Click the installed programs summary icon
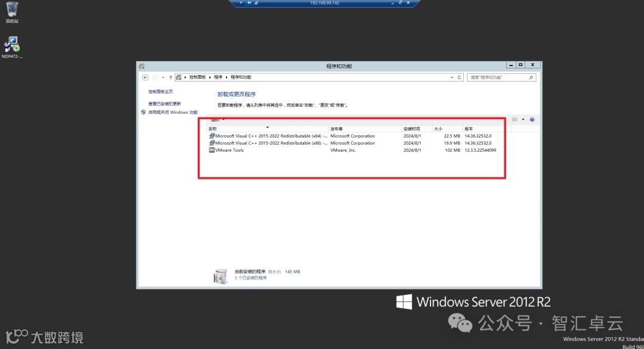This screenshot has width=644, height=349. [x=221, y=276]
